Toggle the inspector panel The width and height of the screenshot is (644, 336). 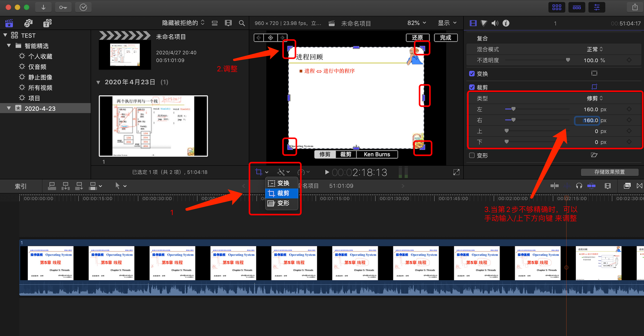596,7
